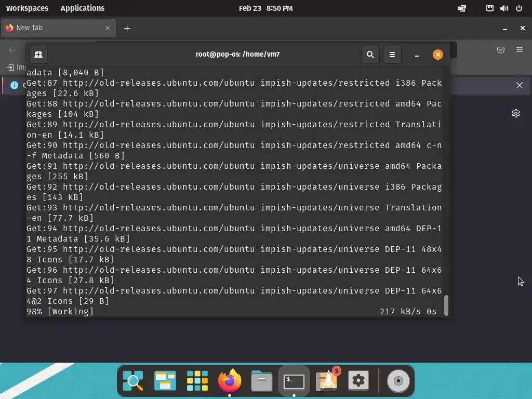Screen dimensions: 532x399
Task: Open the Files manager in dock
Action: (x=262, y=381)
